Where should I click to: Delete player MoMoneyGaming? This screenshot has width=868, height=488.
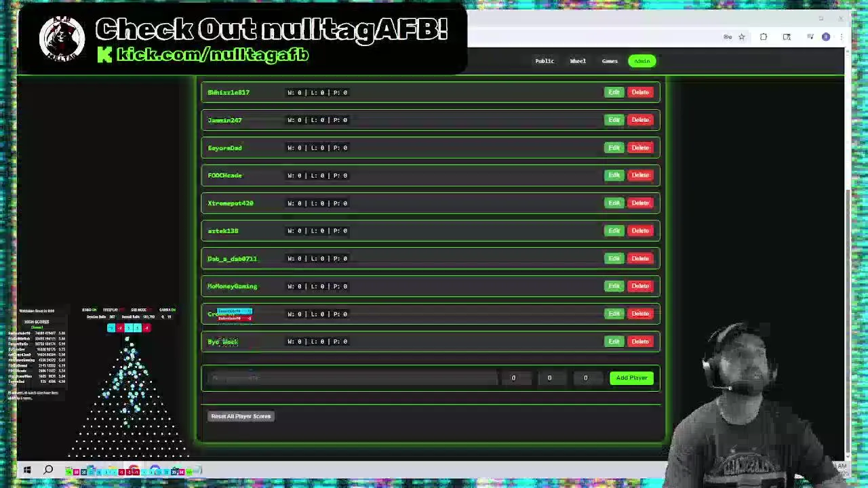(x=640, y=286)
